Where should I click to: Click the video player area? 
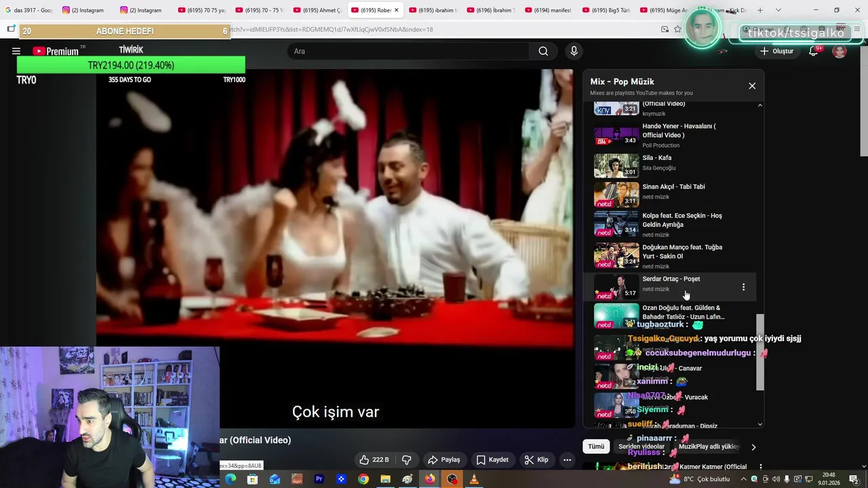[336, 249]
